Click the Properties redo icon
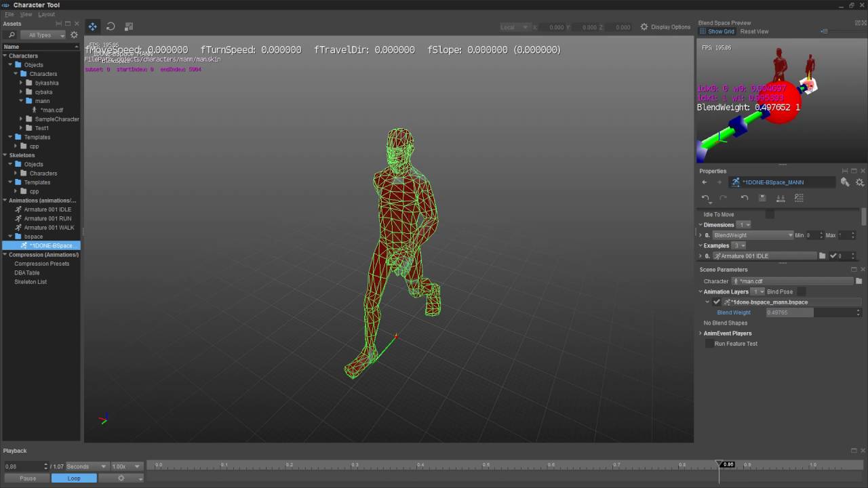This screenshot has width=868, height=488. [x=723, y=198]
